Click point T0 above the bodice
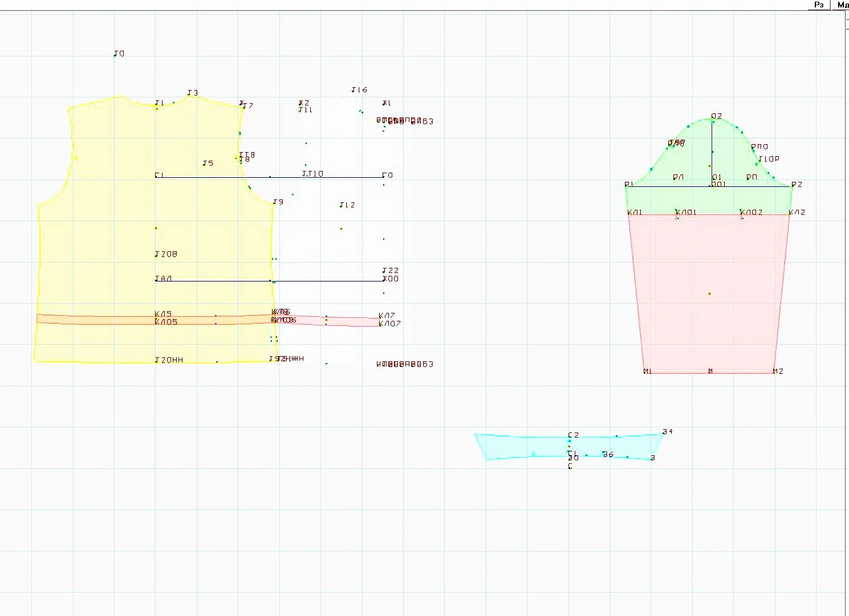The image size is (849, 616). (115, 55)
